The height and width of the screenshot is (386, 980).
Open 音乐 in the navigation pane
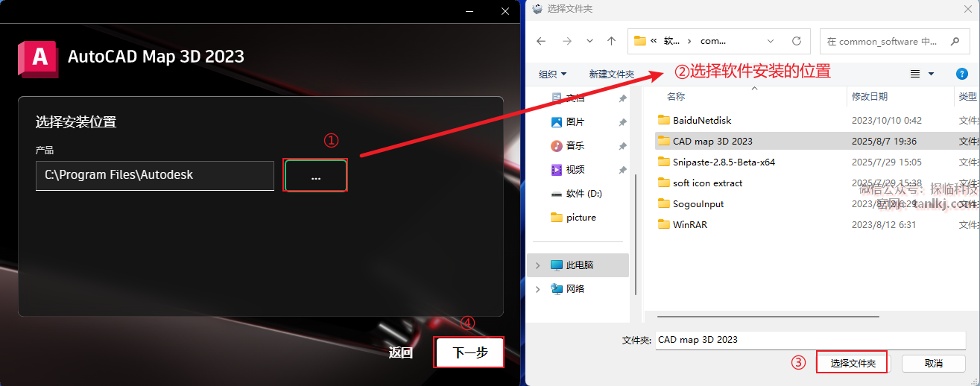[x=575, y=145]
